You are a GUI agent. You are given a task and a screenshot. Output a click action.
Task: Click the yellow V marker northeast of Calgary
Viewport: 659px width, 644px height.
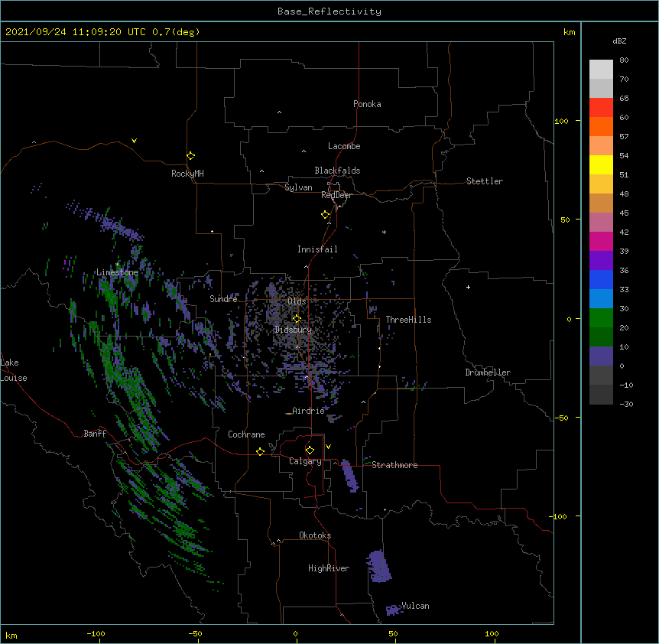tap(328, 447)
